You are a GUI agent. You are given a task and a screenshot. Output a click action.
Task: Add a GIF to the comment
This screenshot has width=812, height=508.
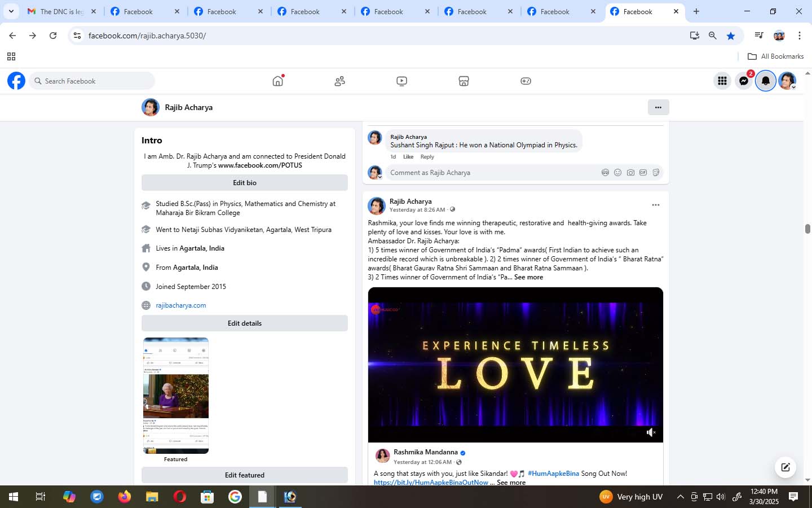643,173
